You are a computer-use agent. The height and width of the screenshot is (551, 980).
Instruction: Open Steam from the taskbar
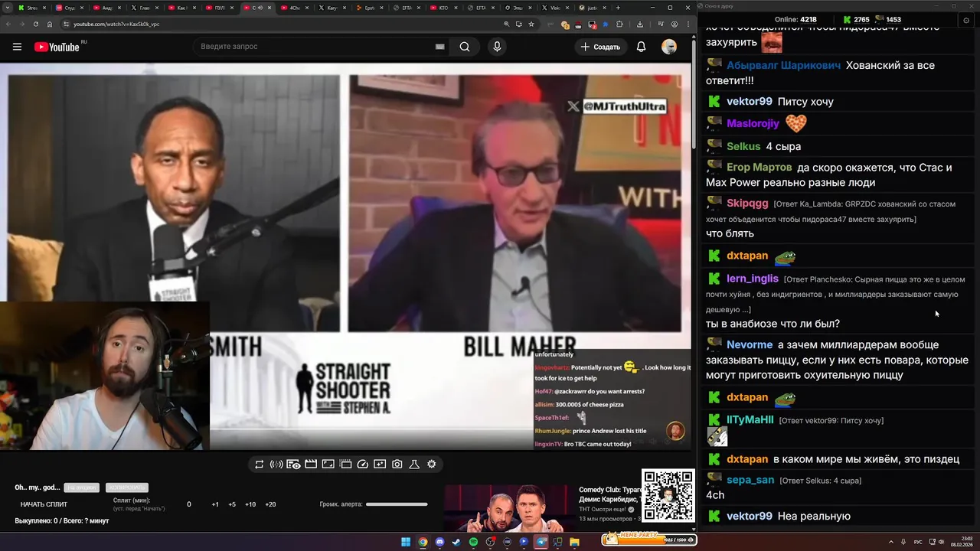pos(456,542)
